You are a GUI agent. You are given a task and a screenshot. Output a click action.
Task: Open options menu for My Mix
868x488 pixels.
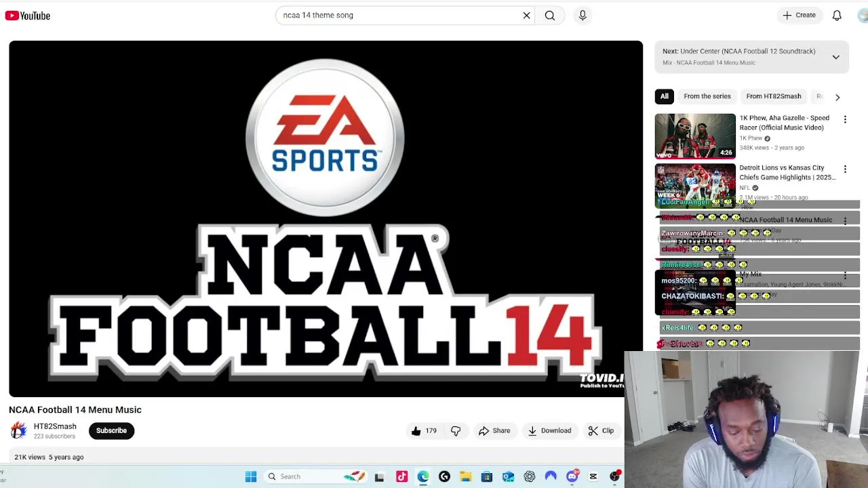845,275
